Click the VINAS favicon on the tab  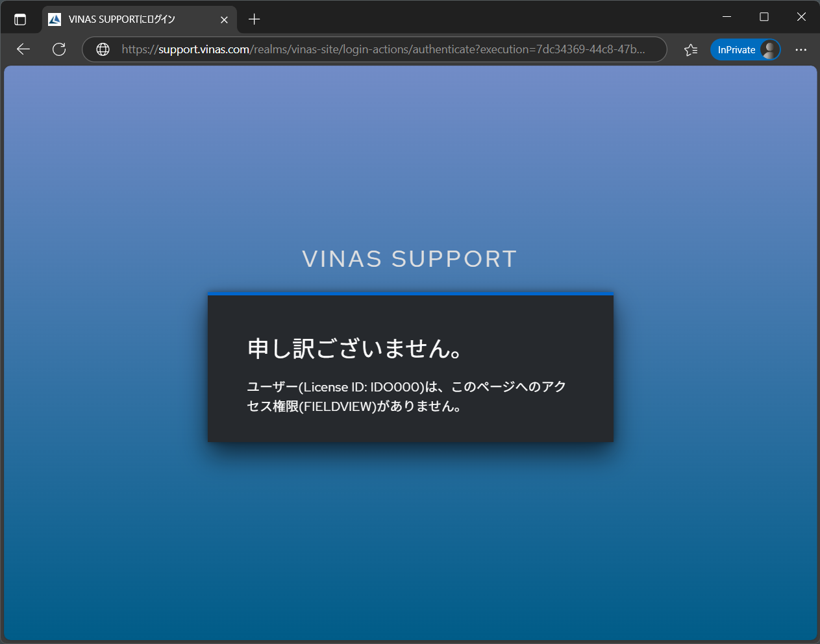[55, 19]
